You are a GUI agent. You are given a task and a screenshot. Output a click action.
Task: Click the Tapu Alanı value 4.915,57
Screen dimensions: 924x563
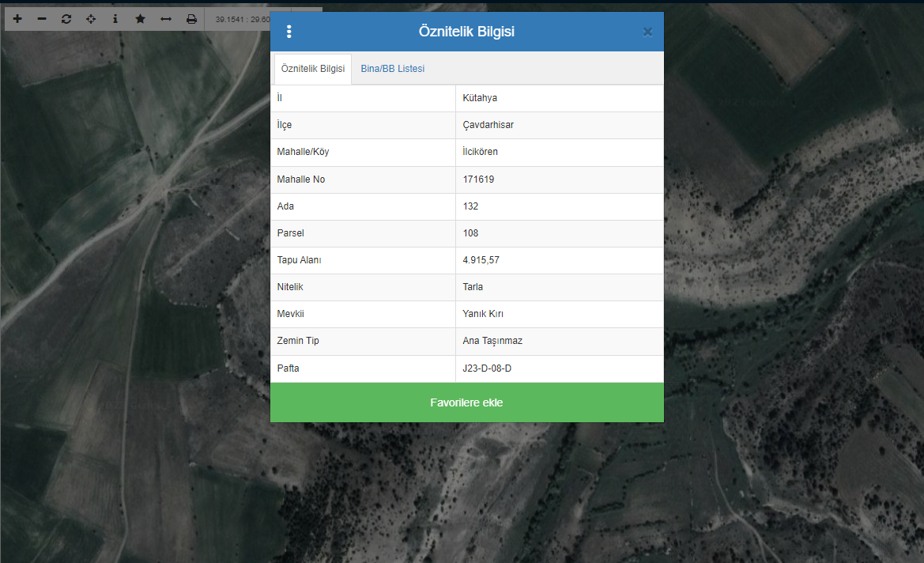[481, 260]
